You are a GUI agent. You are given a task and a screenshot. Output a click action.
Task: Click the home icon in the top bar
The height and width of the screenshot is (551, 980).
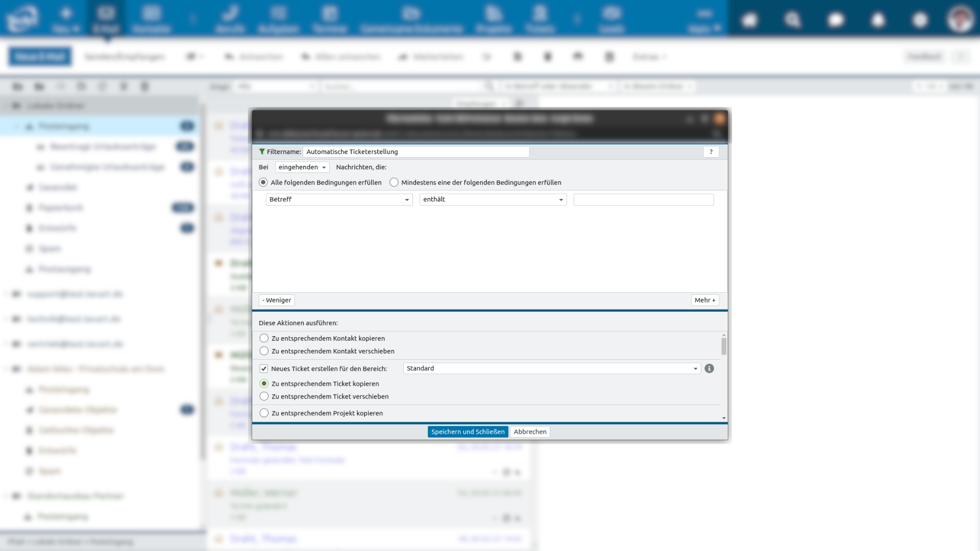click(749, 20)
